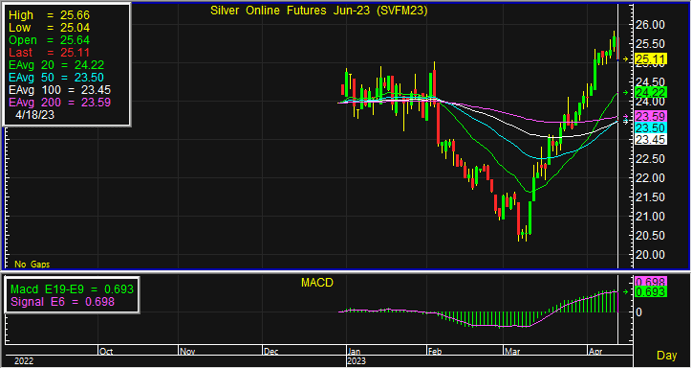The width and height of the screenshot is (692, 369).
Task: Click the EAvg 100 = 23.45 legend entry
Action: tap(60, 90)
